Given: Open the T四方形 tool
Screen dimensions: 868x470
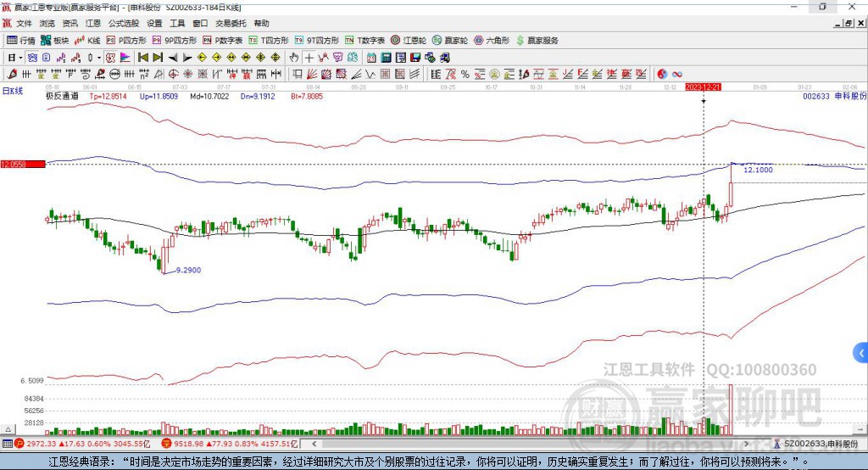Looking at the screenshot, I should pyautogui.click(x=269, y=41).
